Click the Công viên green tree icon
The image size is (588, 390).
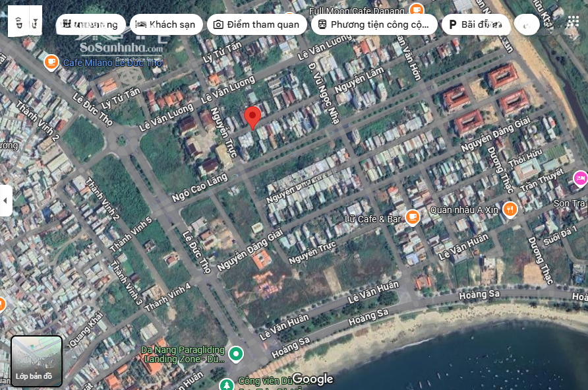click(226, 384)
